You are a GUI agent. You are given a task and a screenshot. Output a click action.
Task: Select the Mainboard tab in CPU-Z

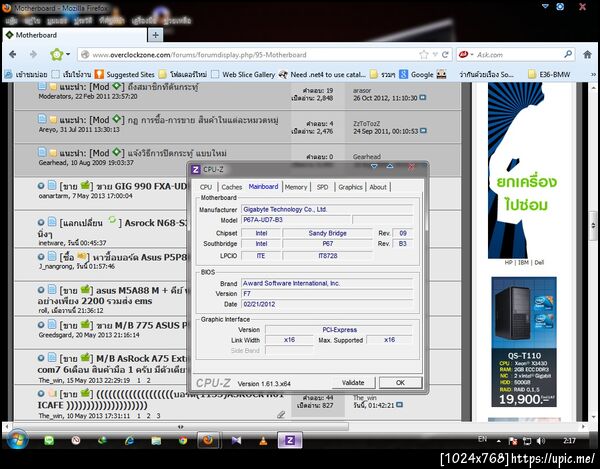pyautogui.click(x=263, y=187)
